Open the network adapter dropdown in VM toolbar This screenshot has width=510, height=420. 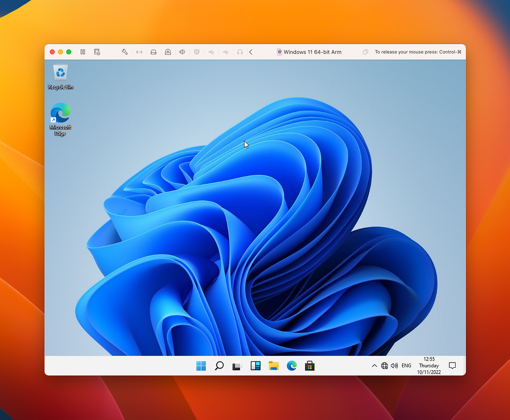139,52
